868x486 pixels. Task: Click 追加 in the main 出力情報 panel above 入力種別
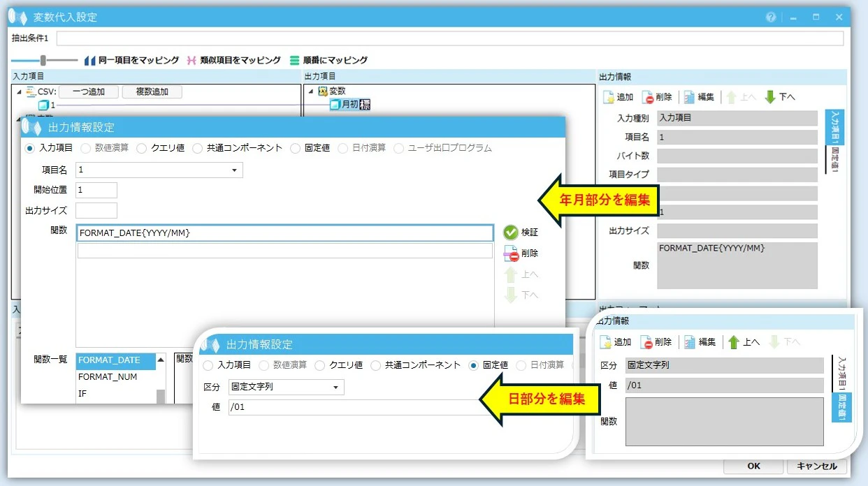pyautogui.click(x=617, y=97)
